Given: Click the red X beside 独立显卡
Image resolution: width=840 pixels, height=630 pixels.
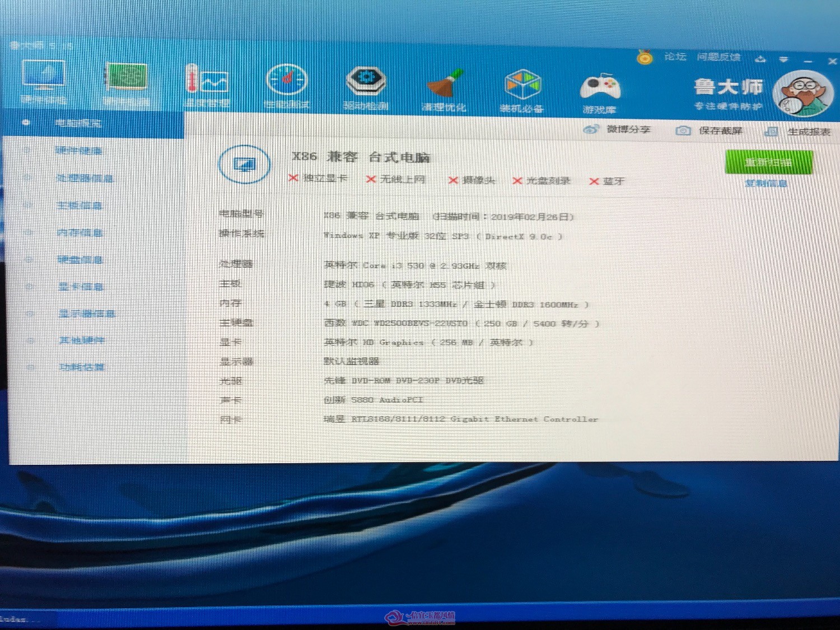Looking at the screenshot, I should click(293, 178).
